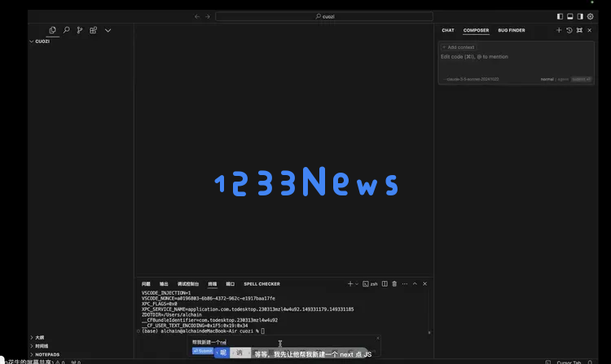Toggle the AI side pane layout icon
Viewport: 611px width, 364px height.
580,16
